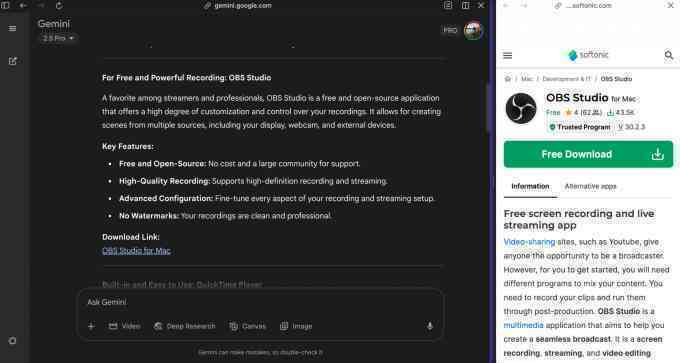Toggle the Canvas tool chip
The width and height of the screenshot is (680, 363).
pos(248,326)
